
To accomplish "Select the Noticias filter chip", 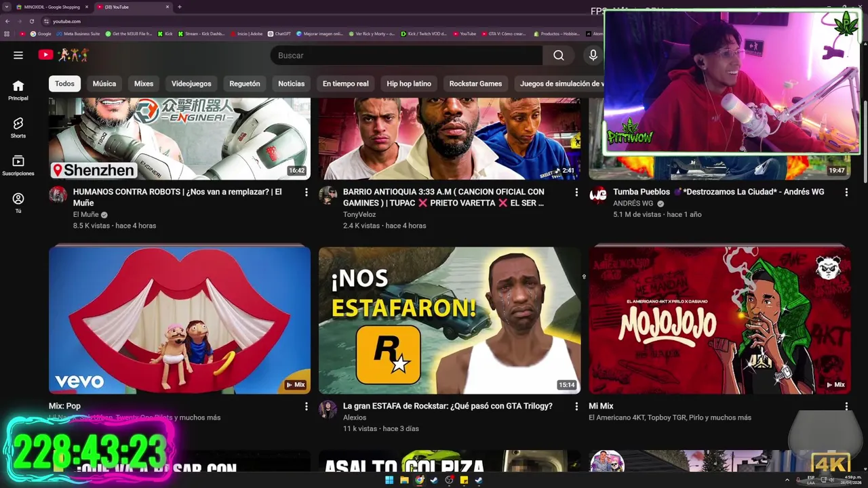I will 292,83.
